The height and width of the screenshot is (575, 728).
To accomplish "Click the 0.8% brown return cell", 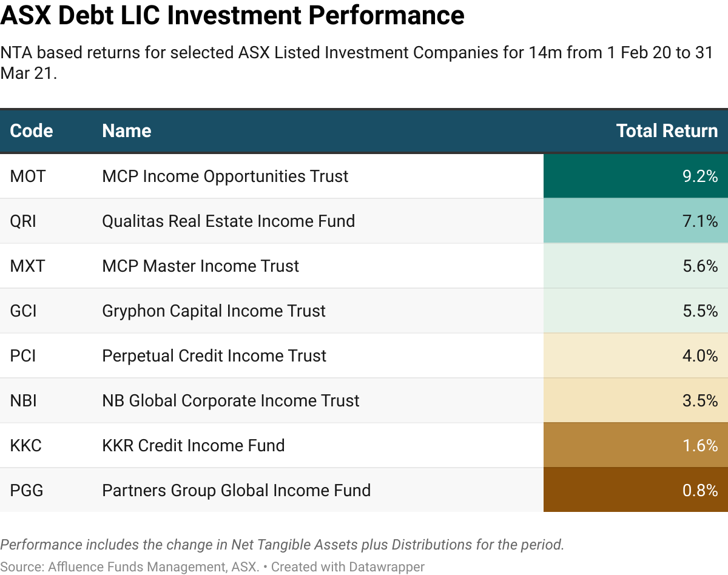I will (635, 491).
